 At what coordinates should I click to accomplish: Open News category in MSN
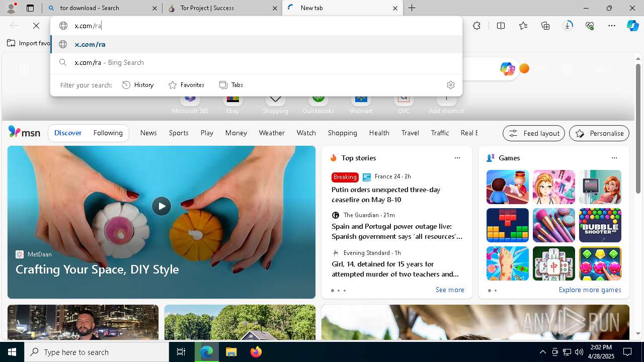coord(148,133)
